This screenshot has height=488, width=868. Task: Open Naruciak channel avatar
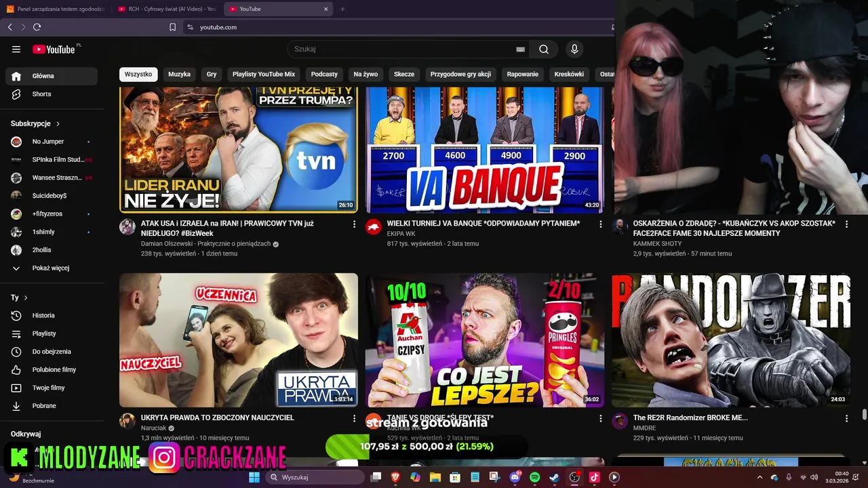coord(127,421)
